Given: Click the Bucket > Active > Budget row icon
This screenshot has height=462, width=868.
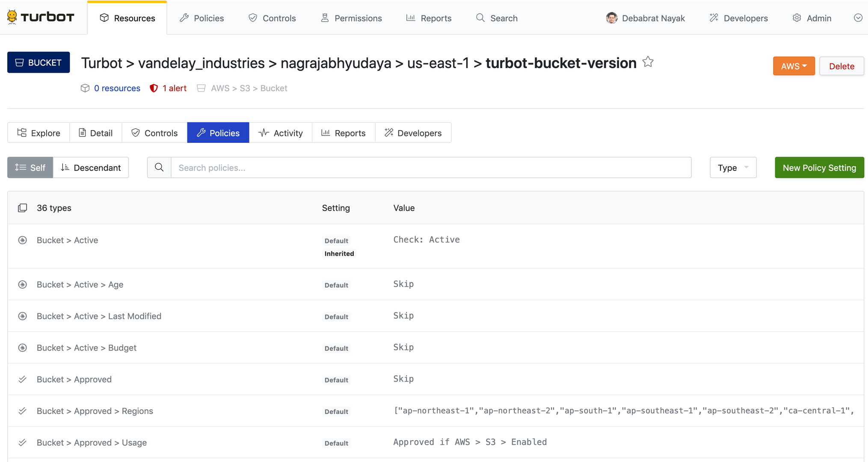Looking at the screenshot, I should point(22,348).
